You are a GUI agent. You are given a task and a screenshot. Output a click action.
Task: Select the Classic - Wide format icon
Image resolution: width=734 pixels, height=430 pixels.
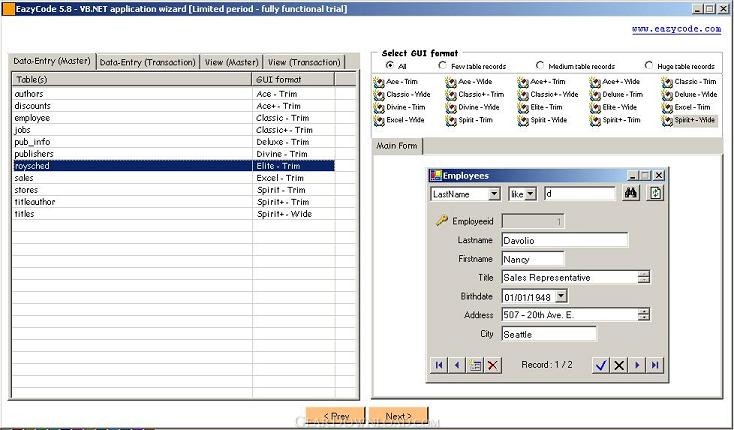pos(379,95)
